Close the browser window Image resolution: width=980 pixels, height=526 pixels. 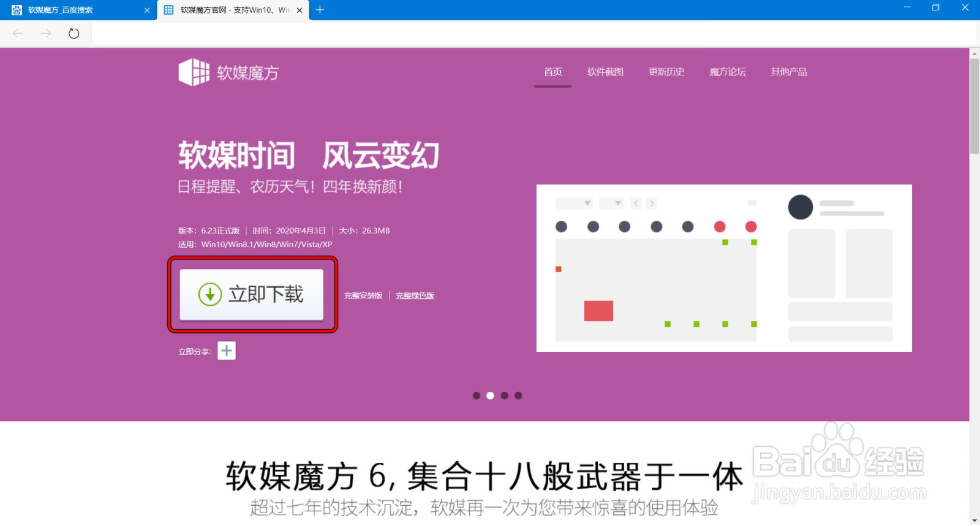(965, 7)
